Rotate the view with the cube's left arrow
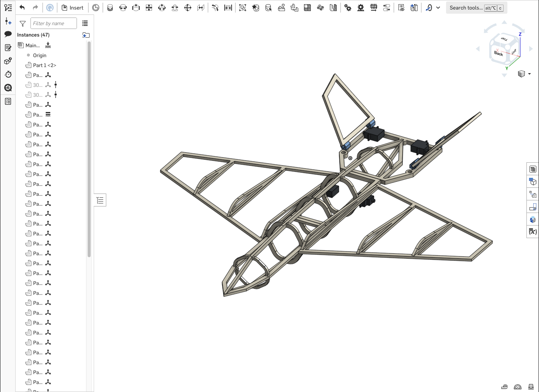Image resolution: width=539 pixels, height=392 pixels. 478,49
